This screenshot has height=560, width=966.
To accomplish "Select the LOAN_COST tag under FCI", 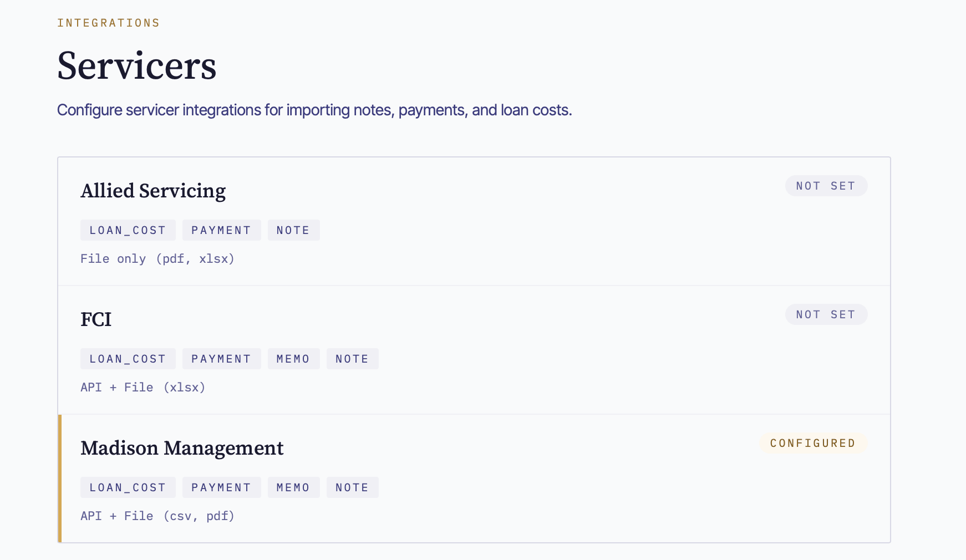I will click(128, 359).
